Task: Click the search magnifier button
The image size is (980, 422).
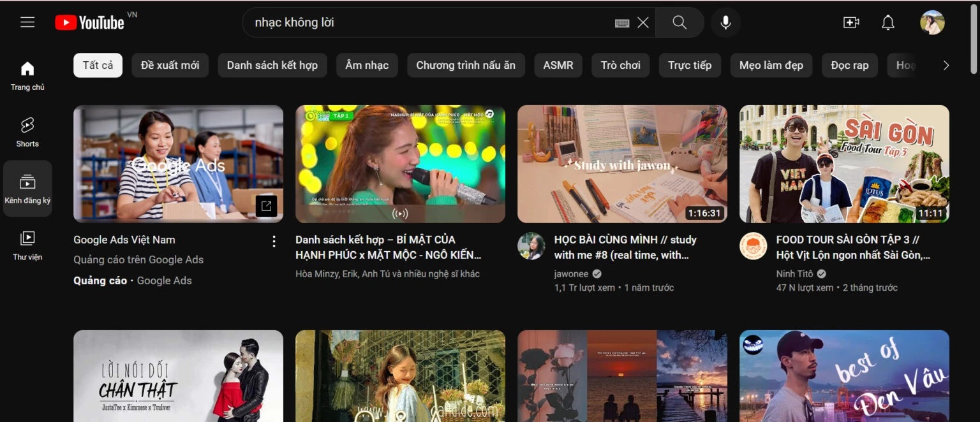Action: tap(679, 22)
